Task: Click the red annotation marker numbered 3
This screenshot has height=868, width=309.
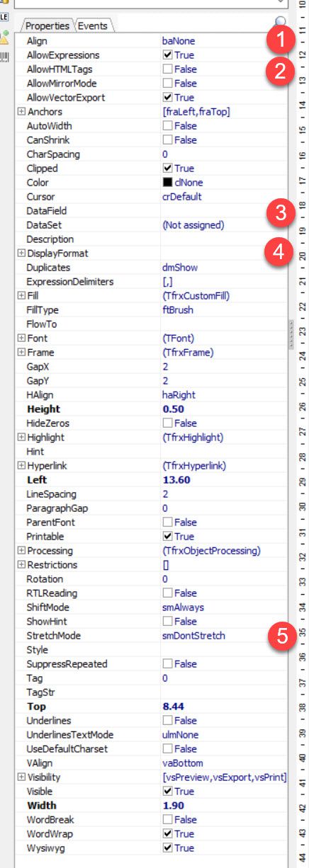Action: pyautogui.click(x=281, y=212)
